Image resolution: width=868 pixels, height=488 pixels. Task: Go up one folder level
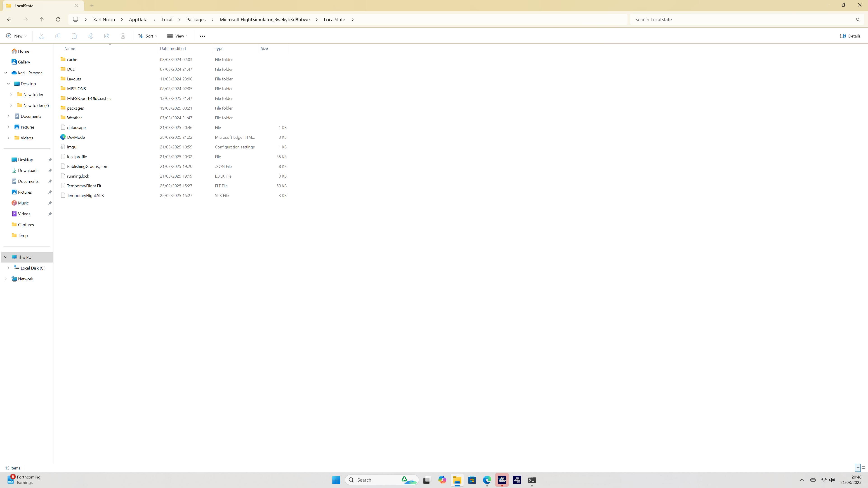point(41,19)
